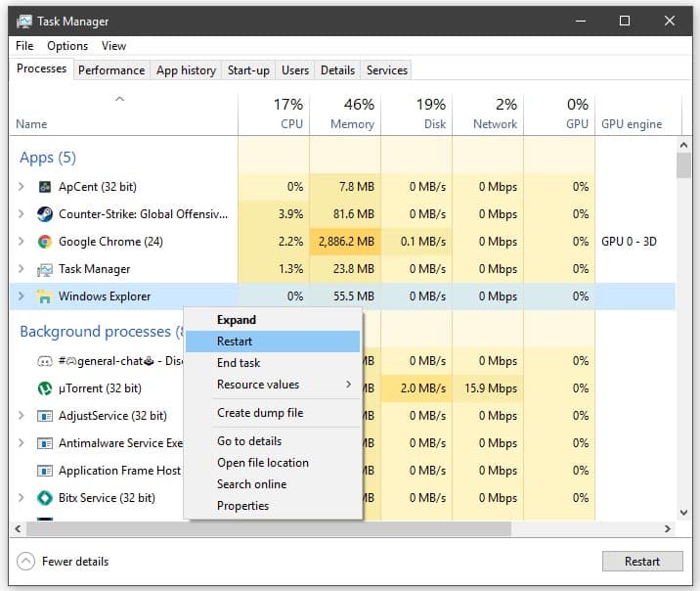
Task: Select the Processes tab
Action: pyautogui.click(x=41, y=68)
